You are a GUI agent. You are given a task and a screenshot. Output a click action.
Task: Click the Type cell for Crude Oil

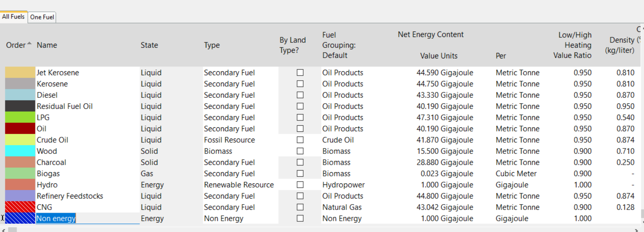coord(229,140)
